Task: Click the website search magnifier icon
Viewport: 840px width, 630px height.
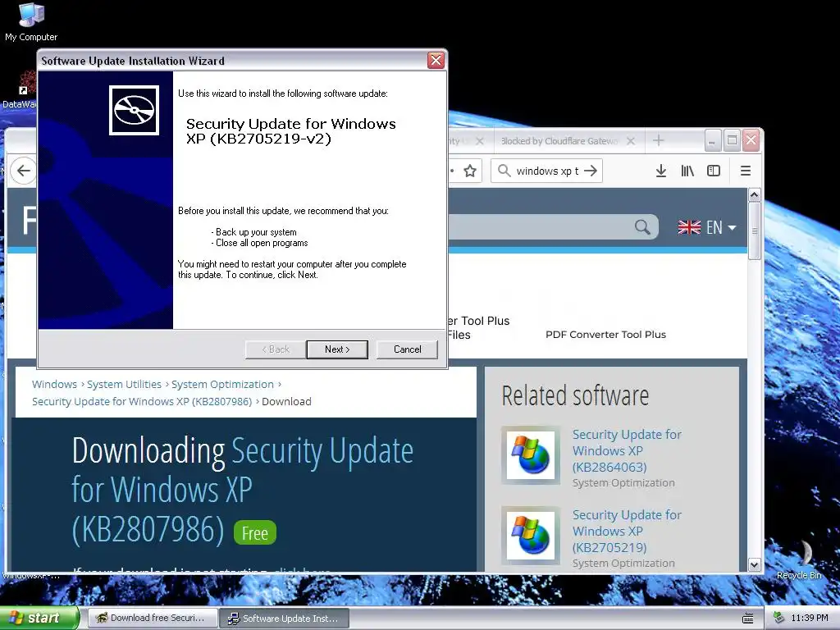Action: 642,227
